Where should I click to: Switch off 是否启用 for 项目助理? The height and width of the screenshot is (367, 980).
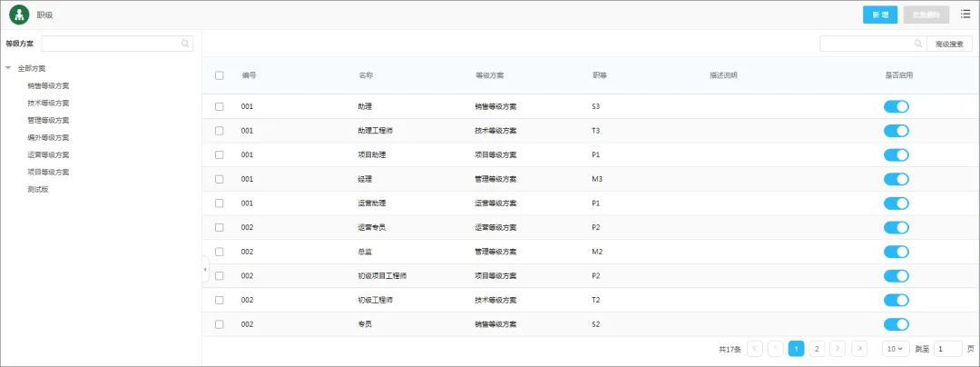[896, 155]
